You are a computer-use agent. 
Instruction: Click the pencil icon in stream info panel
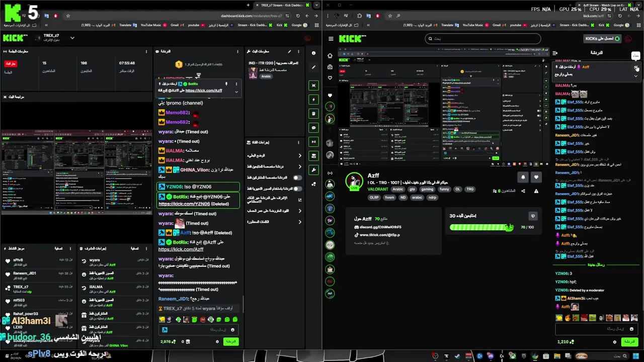pos(289,51)
